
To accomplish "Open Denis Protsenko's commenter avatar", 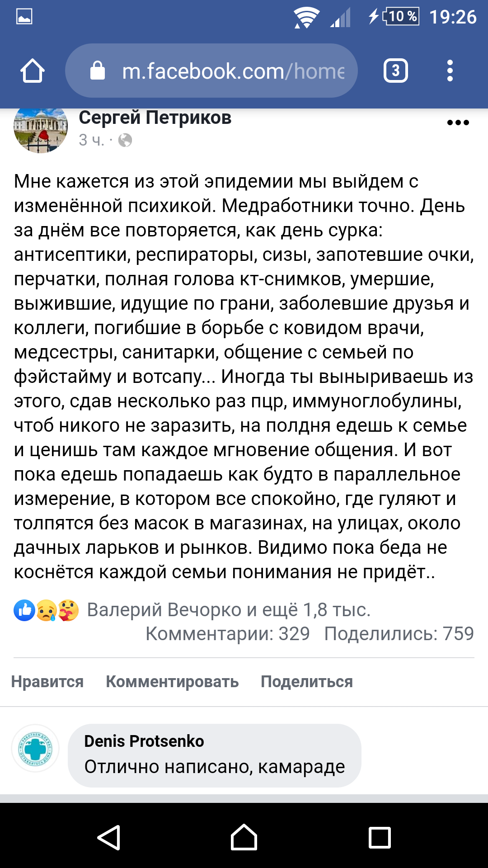I will tap(35, 749).
